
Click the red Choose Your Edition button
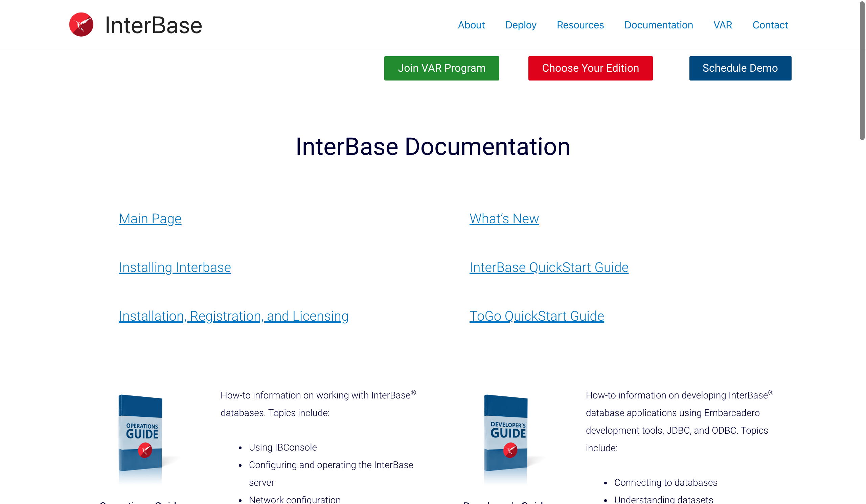(590, 68)
